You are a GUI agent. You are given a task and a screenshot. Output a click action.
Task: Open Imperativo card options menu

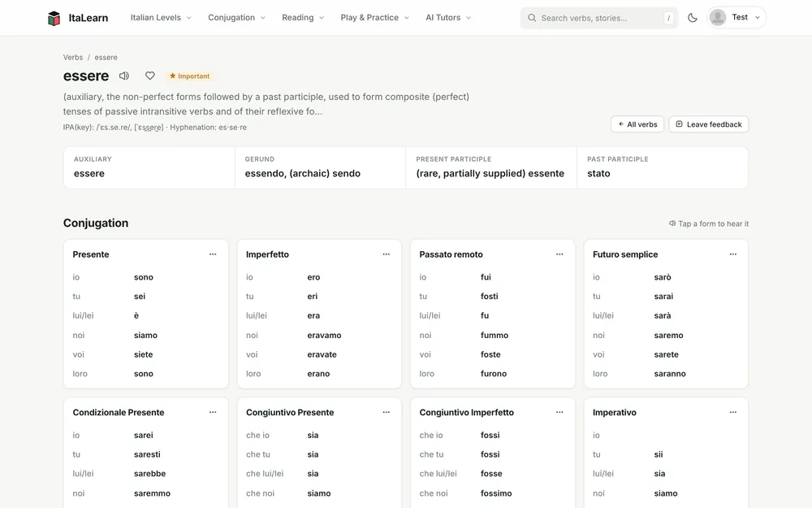click(733, 412)
